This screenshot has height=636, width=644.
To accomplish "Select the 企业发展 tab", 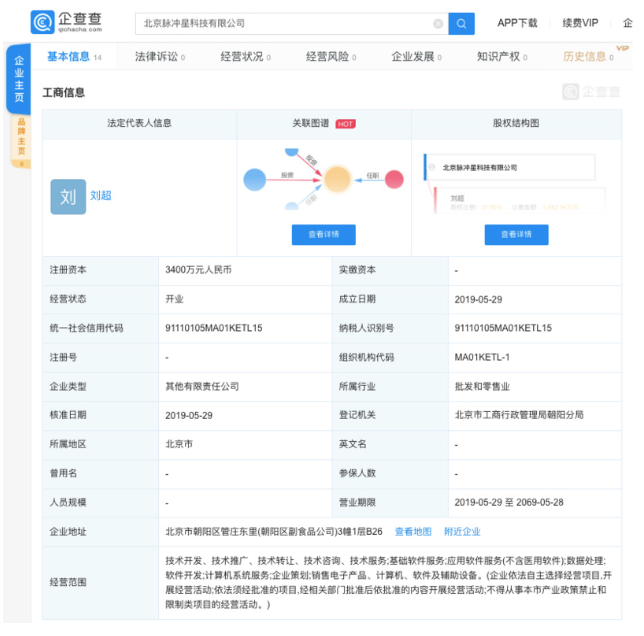I will pos(416,56).
